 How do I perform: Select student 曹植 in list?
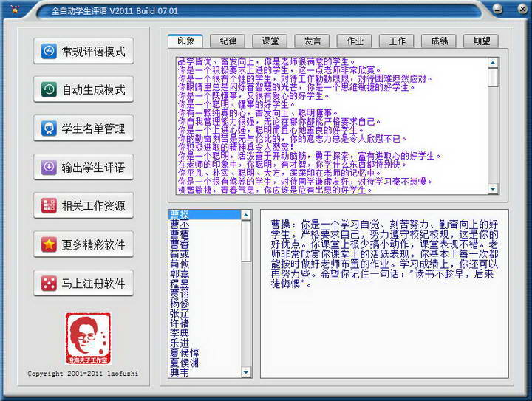[205, 234]
